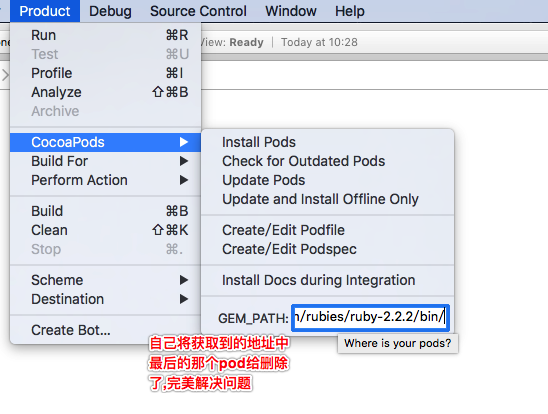Image resolution: width=548 pixels, height=414 pixels.
Task: Select Update and Install Offline Only
Action: (x=328, y=199)
